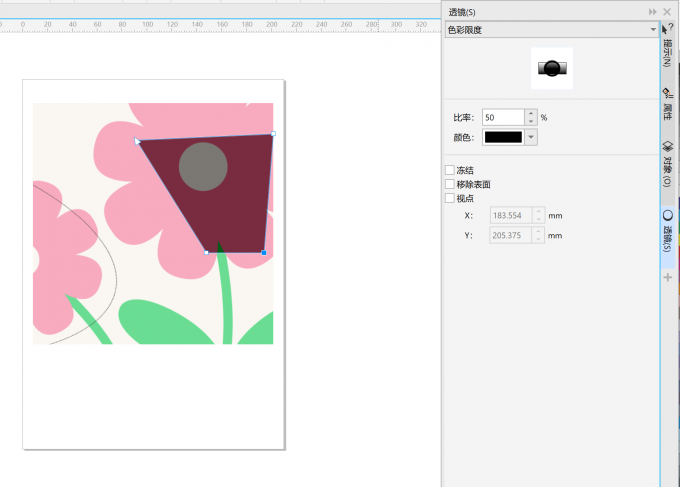Collapse the lens docker with double-arrow icon
680x487 pixels.
click(x=653, y=12)
